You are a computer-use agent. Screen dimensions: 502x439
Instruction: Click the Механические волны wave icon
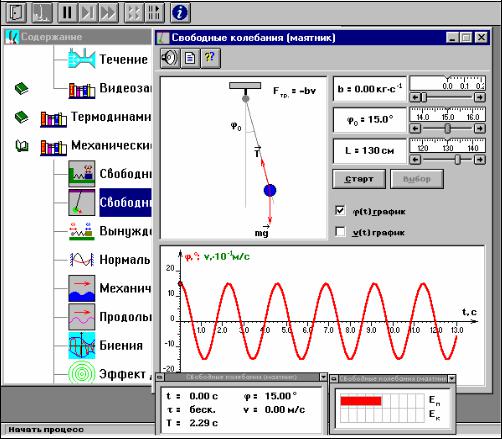82,288
